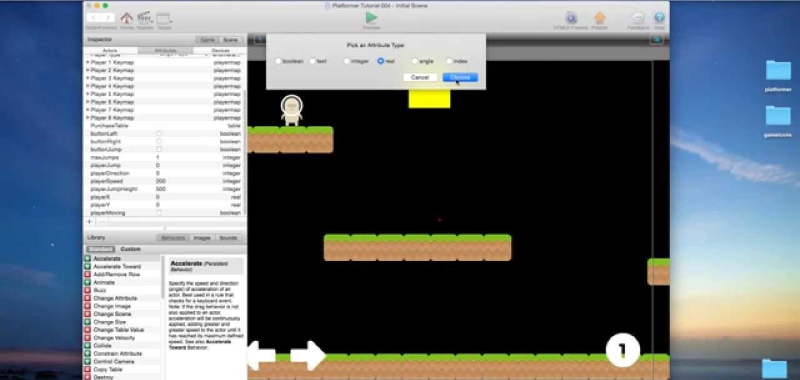Toggle the buttonLeft boolean checkbox
Viewport: 800px width, 380px height.
159,134
